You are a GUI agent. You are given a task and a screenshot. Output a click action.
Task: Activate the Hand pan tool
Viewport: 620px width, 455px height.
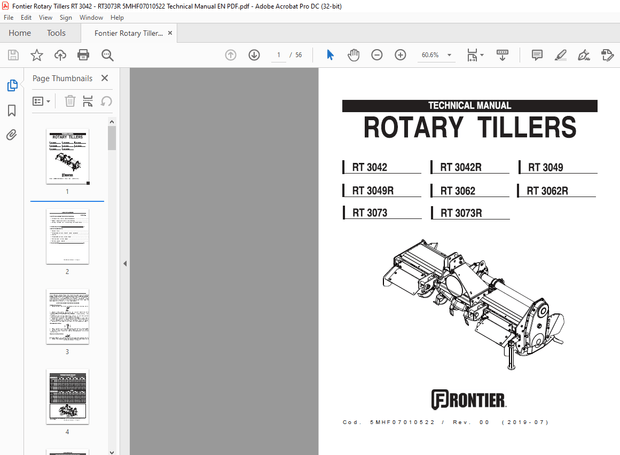coord(353,55)
